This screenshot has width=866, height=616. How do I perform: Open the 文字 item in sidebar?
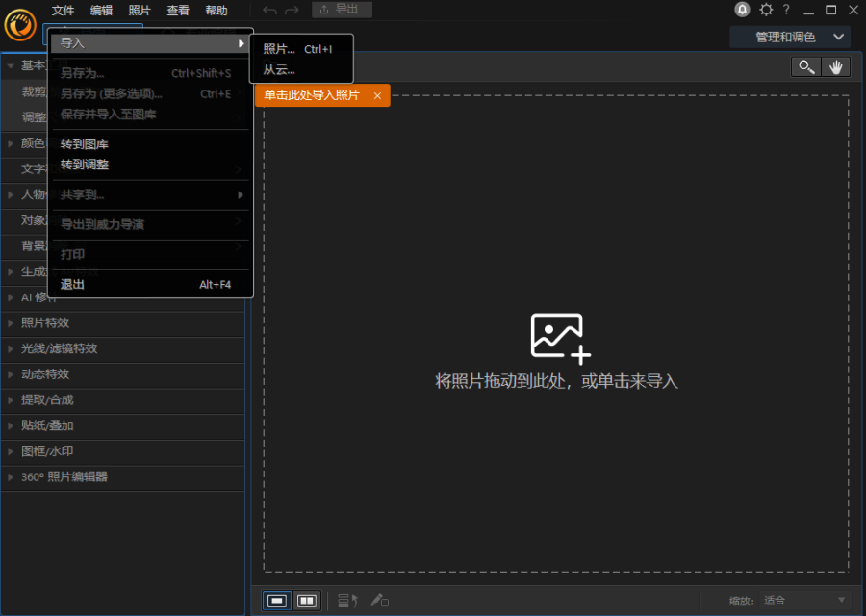click(35, 169)
